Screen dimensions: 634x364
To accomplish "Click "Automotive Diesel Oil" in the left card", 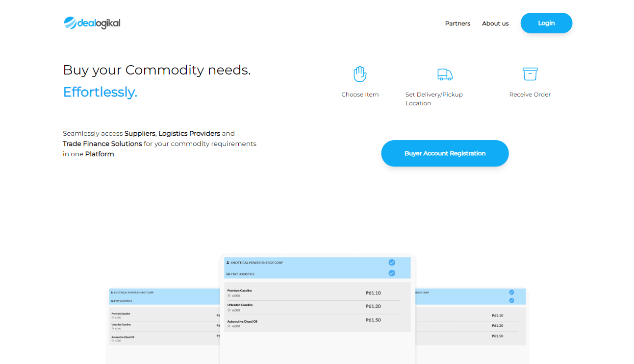I will pos(123,337).
